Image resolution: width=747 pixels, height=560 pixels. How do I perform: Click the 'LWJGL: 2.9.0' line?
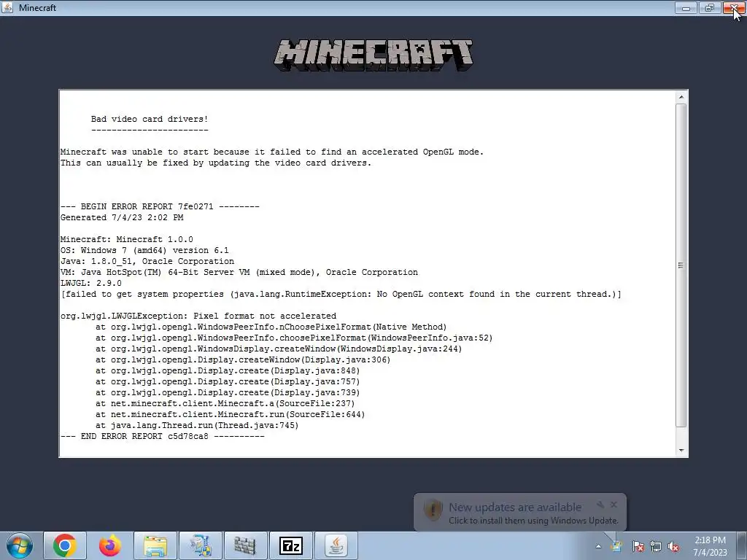[91, 284]
